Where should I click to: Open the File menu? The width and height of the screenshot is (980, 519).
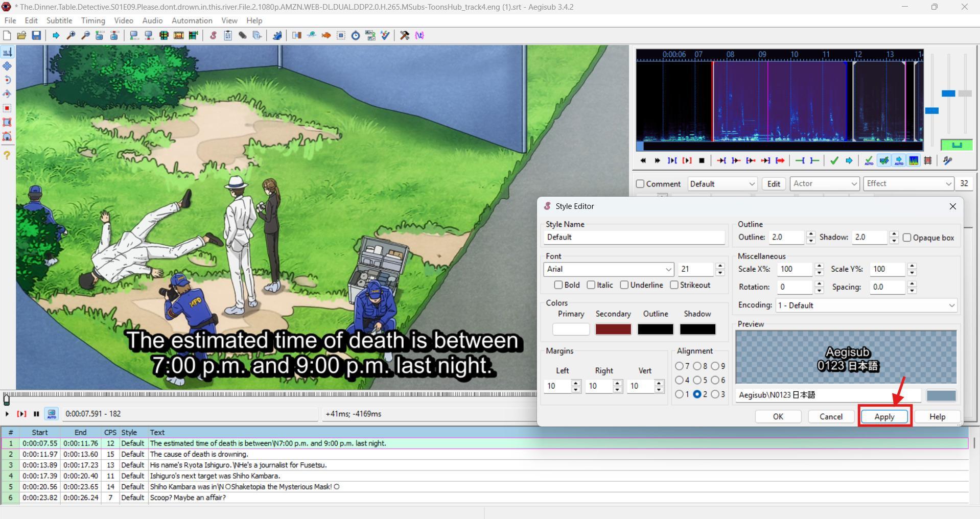pyautogui.click(x=10, y=20)
